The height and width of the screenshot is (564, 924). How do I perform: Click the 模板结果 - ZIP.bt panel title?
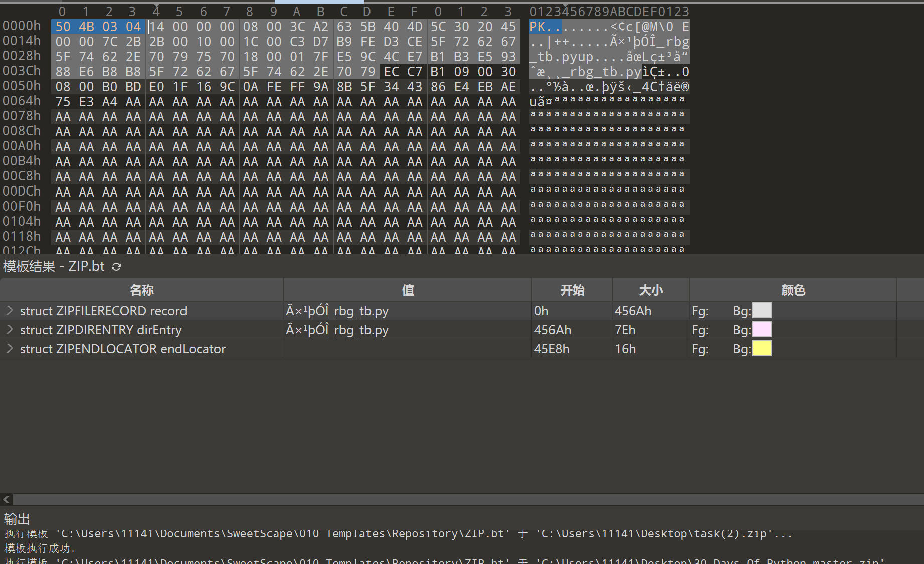(54, 266)
